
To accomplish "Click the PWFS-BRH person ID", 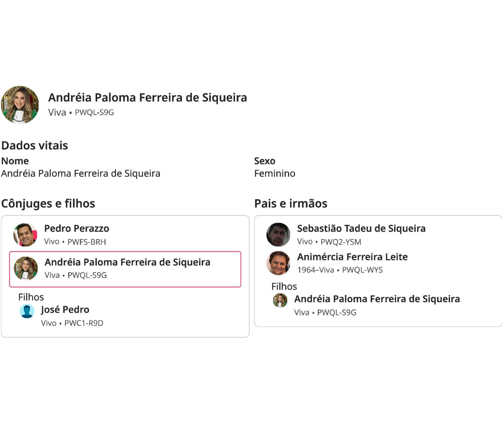I will [x=87, y=242].
